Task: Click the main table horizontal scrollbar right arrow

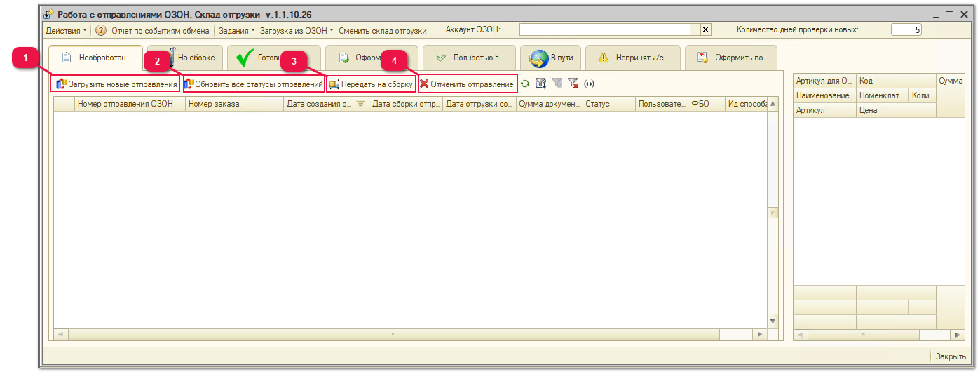Action: tap(758, 335)
